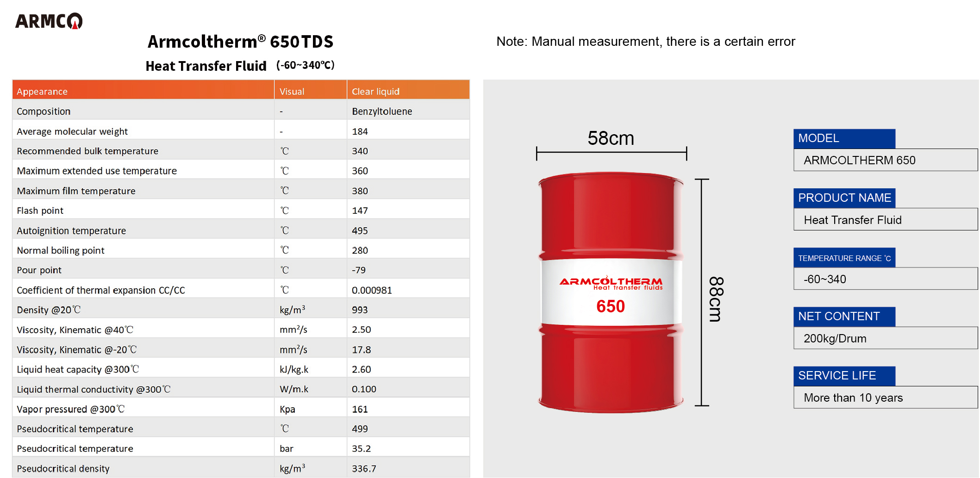Click the 'ARMCOLTHERM 650' model field

pyautogui.click(x=886, y=160)
